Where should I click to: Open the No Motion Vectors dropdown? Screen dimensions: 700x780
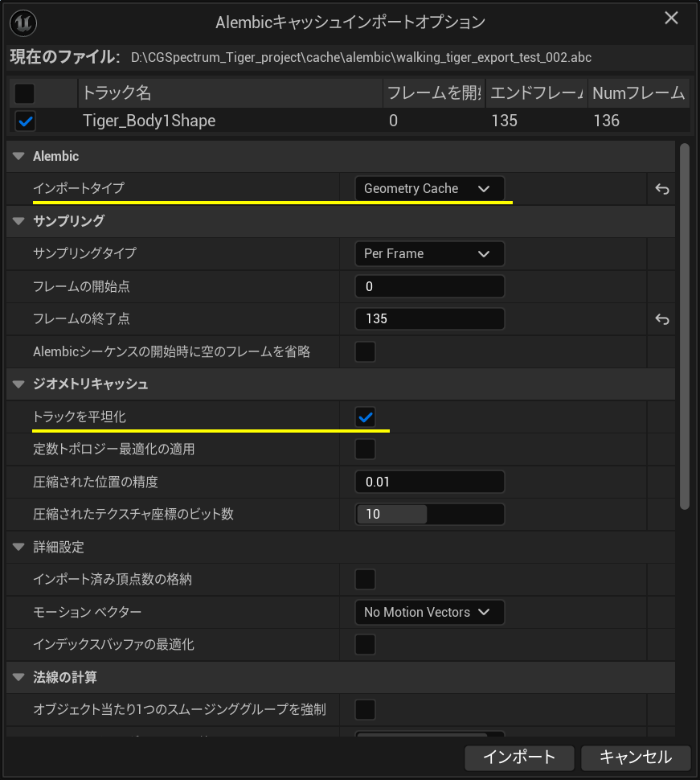(x=429, y=612)
